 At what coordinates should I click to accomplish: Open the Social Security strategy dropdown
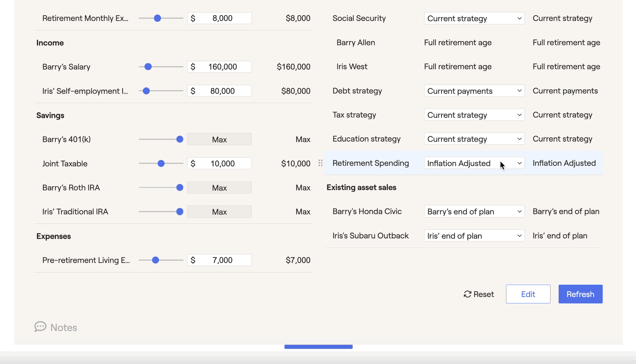click(474, 18)
